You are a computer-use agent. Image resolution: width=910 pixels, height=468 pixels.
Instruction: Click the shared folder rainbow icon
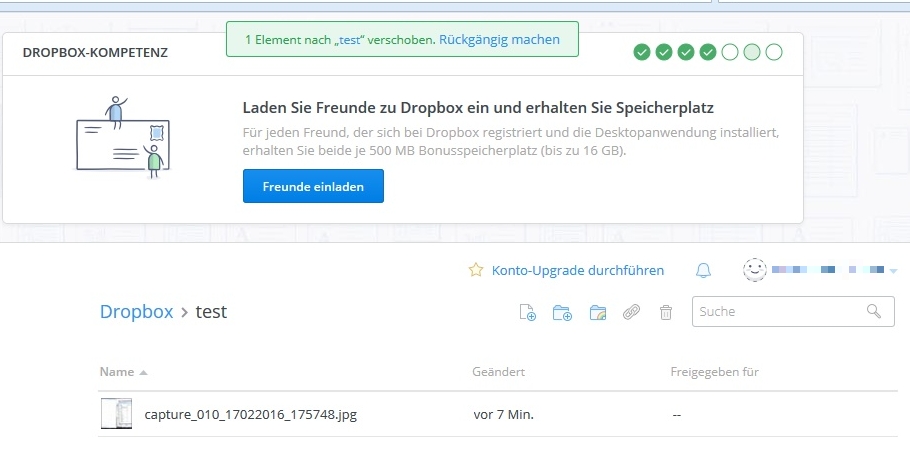(598, 313)
